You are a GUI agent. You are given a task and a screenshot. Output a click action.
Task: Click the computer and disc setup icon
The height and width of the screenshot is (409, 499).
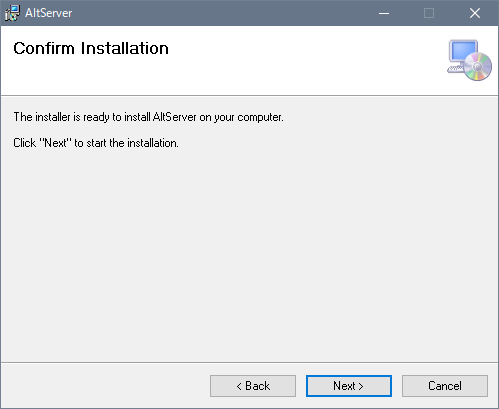[469, 60]
